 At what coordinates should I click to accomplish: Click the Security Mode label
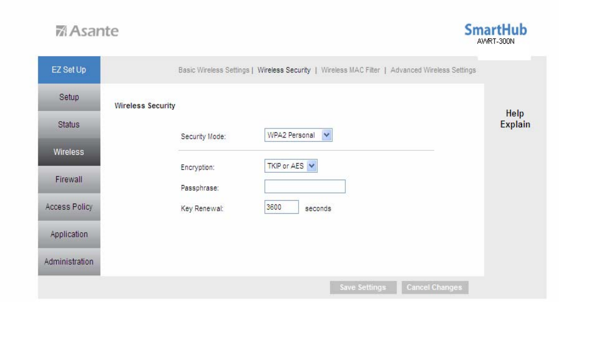(x=203, y=137)
